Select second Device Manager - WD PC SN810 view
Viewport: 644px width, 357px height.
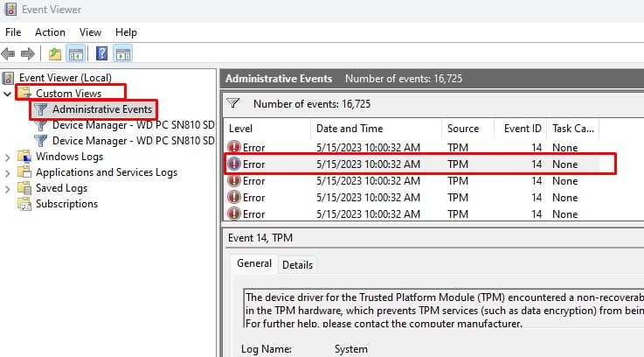133,141
